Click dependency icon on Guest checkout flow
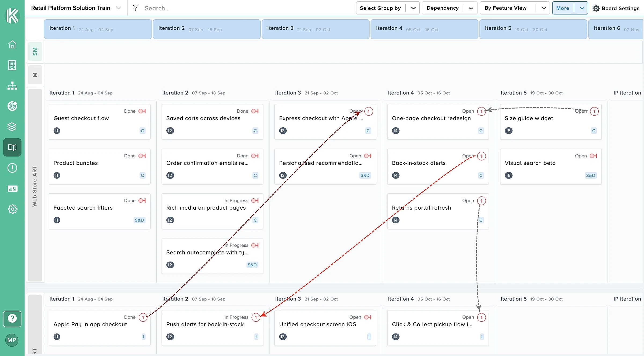This screenshot has height=356, width=644. (142, 111)
